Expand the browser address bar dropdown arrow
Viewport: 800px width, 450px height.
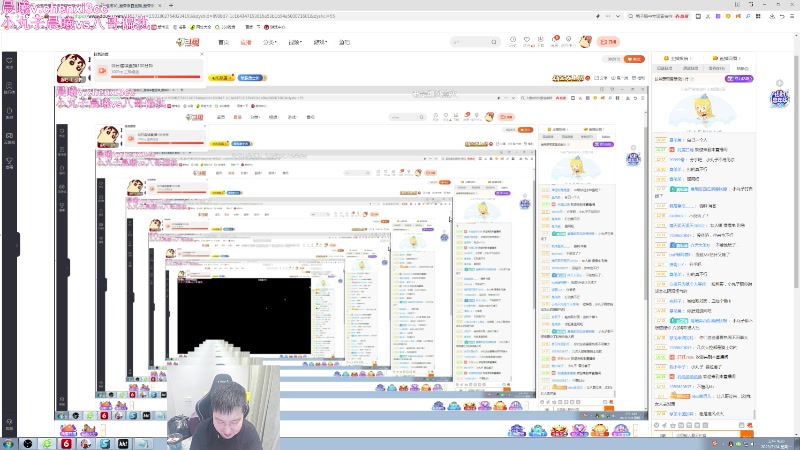click(x=618, y=16)
